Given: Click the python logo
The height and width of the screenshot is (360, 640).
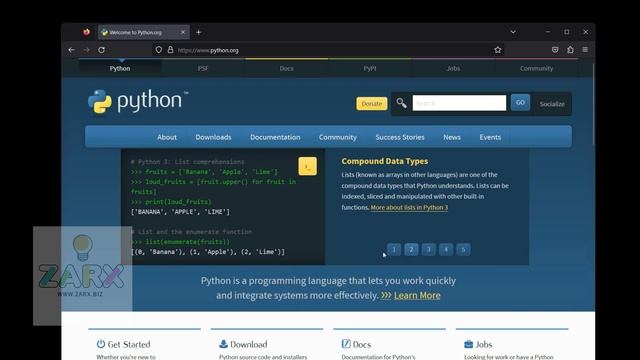Looking at the screenshot, I should pyautogui.click(x=138, y=101).
